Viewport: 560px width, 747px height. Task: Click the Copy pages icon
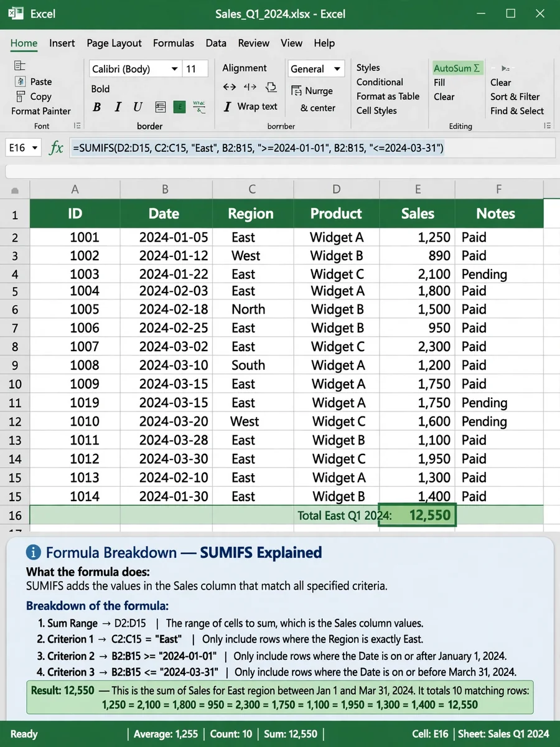(21, 96)
